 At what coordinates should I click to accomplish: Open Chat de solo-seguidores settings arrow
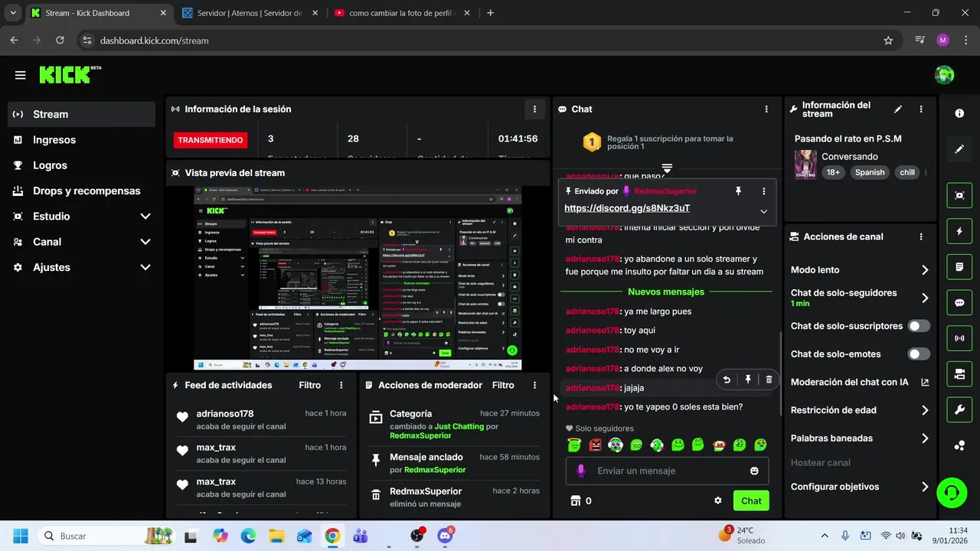pyautogui.click(x=925, y=298)
